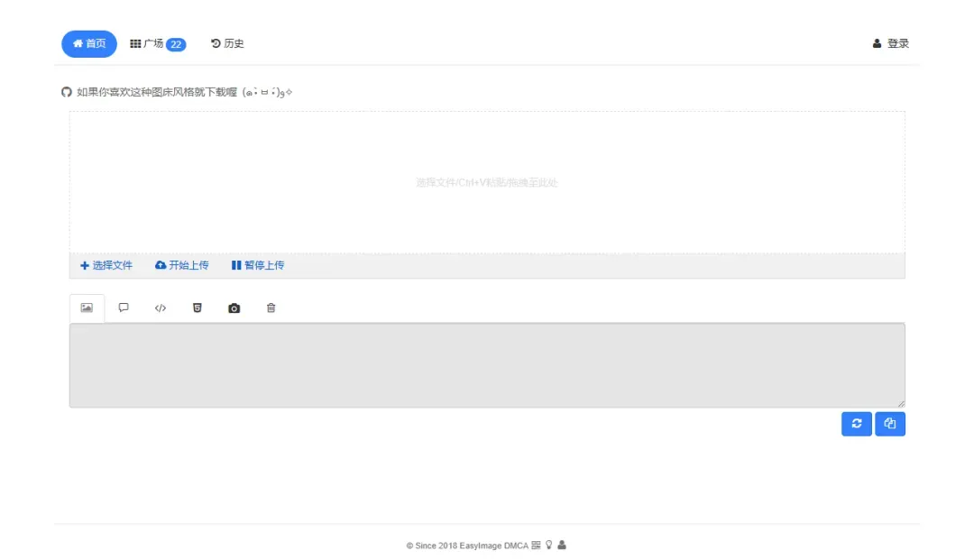Click the gray links output text area
Screen dimensions: 974x560
point(487,365)
